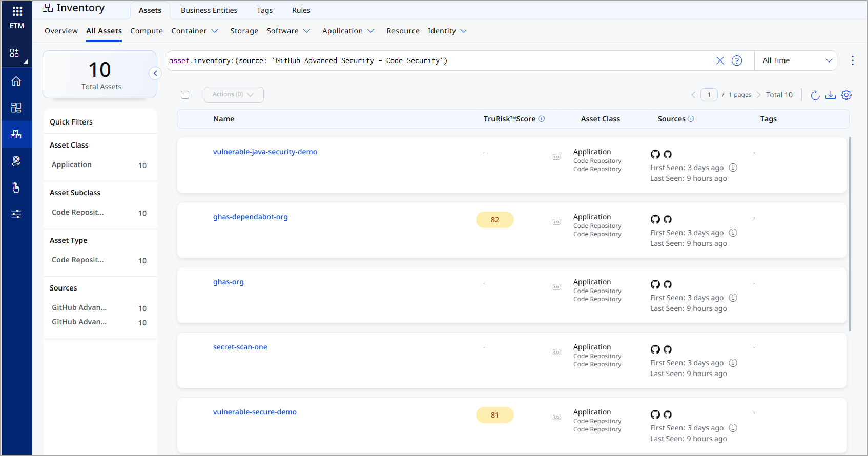This screenshot has height=456, width=868.
Task: Click the kebab menu beside All Time
Action: click(853, 60)
